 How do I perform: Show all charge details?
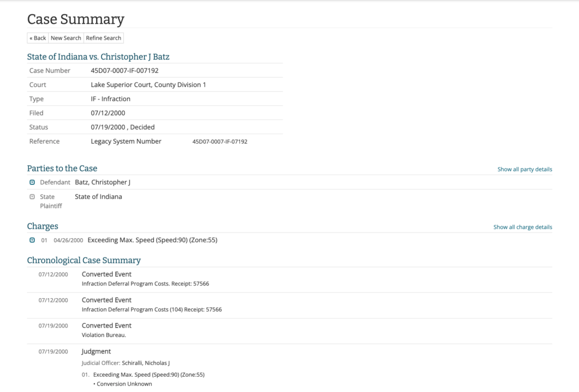click(522, 227)
